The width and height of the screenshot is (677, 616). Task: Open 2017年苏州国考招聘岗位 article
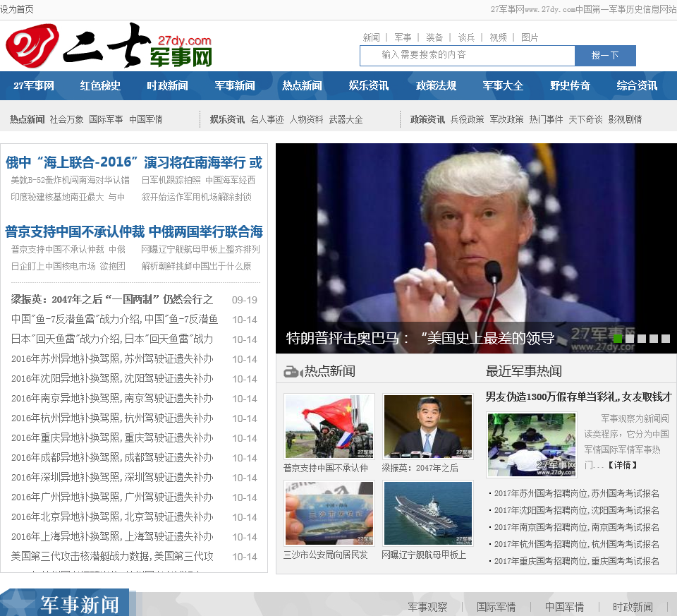(576, 493)
